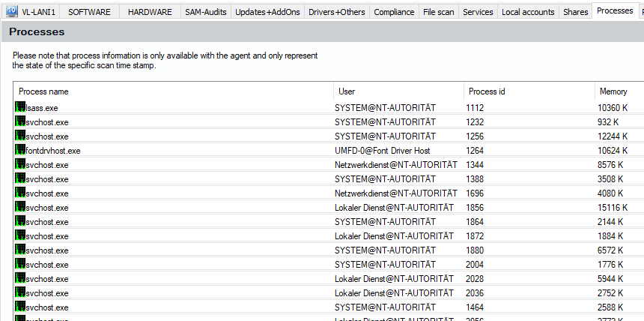Viewport: 644px width, 321px height.
Task: Click the icon of svchost.exe with PID 1344
Action: click(20, 164)
